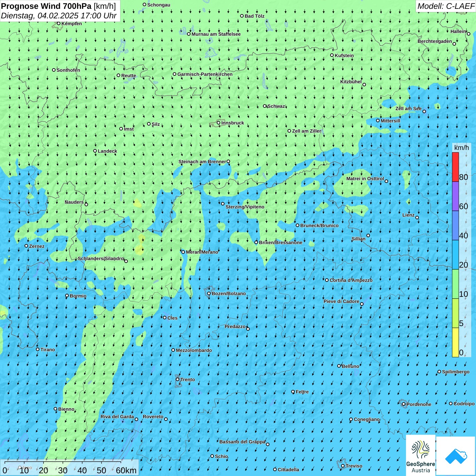This screenshot has width=476, height=476.
Task: Click the 'Codroipo' label
Action: 464,404
